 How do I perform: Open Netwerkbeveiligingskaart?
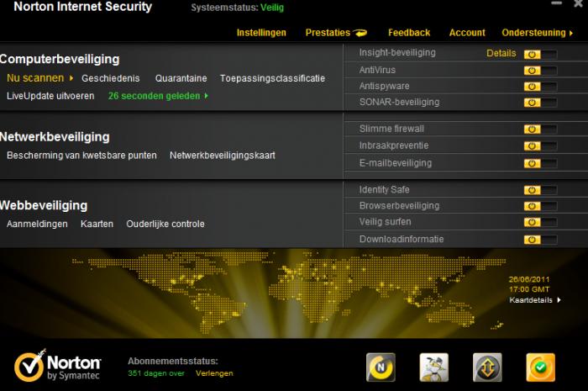coord(223,156)
